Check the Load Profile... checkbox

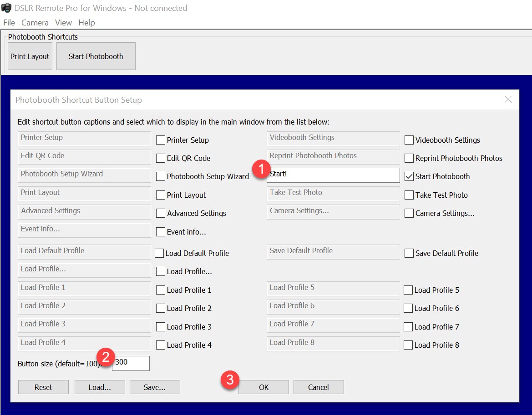point(161,271)
